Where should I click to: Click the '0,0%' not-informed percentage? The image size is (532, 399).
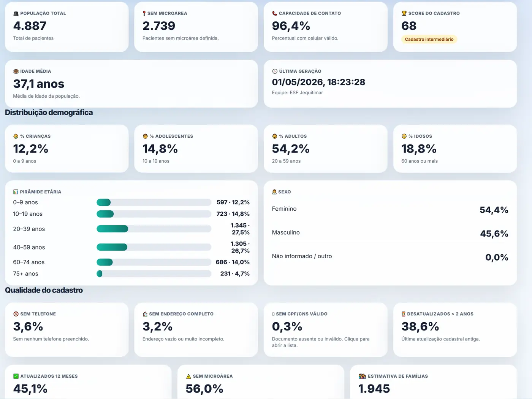(x=497, y=258)
